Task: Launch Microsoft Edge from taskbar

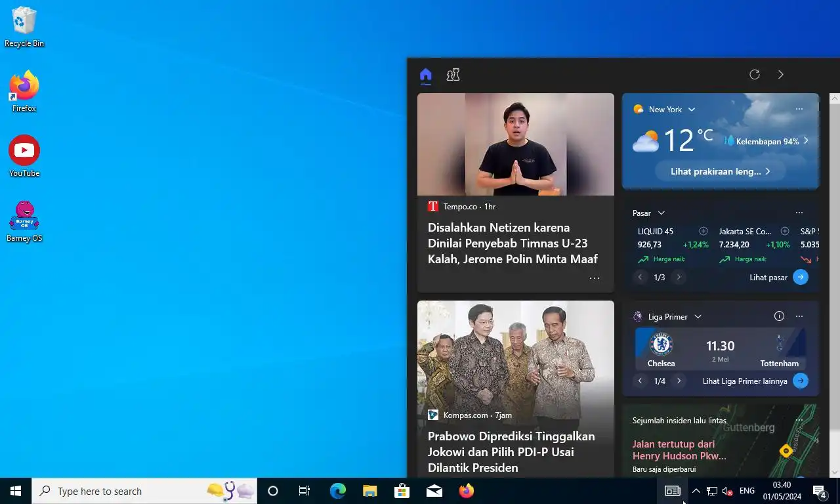Action: click(337, 491)
